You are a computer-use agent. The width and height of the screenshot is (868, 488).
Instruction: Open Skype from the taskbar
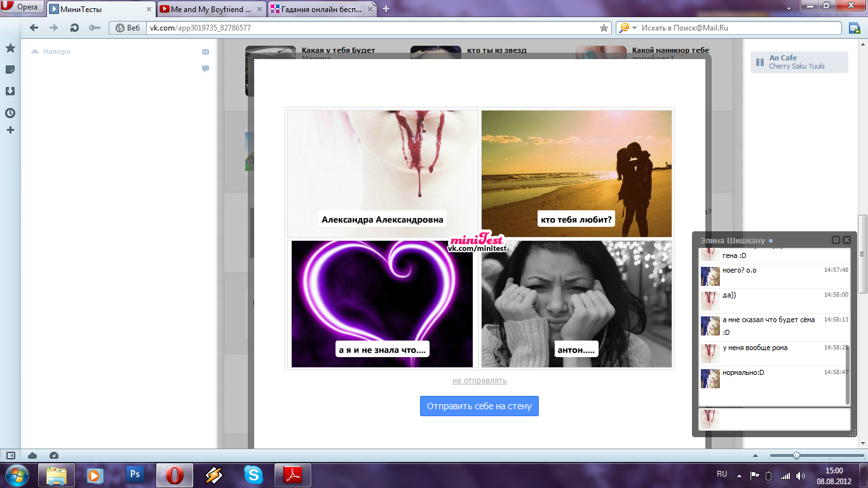253,475
